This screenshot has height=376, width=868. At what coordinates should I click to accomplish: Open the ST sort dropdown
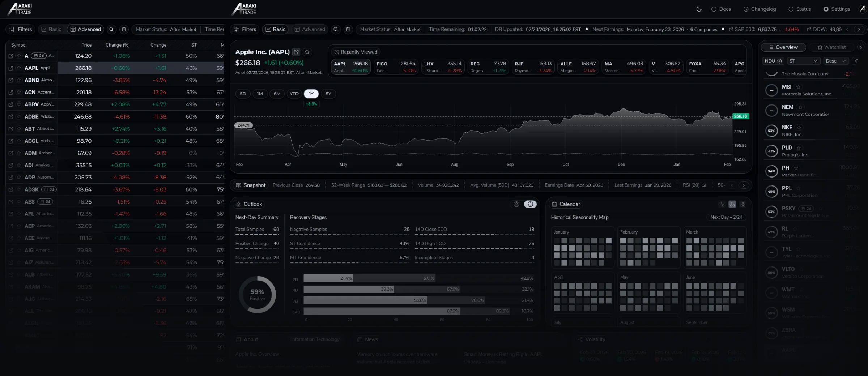click(x=803, y=61)
